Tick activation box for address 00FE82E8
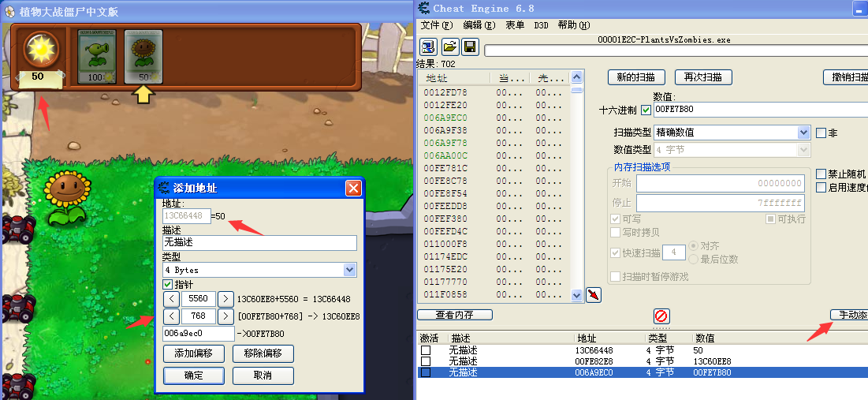This screenshot has height=400, width=868. tap(425, 361)
